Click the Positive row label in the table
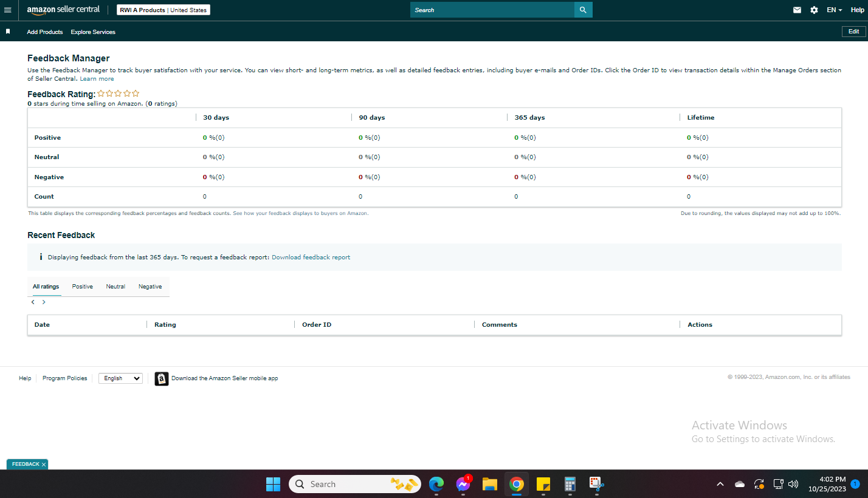Screen dimensions: 868x498 [x=47, y=138]
